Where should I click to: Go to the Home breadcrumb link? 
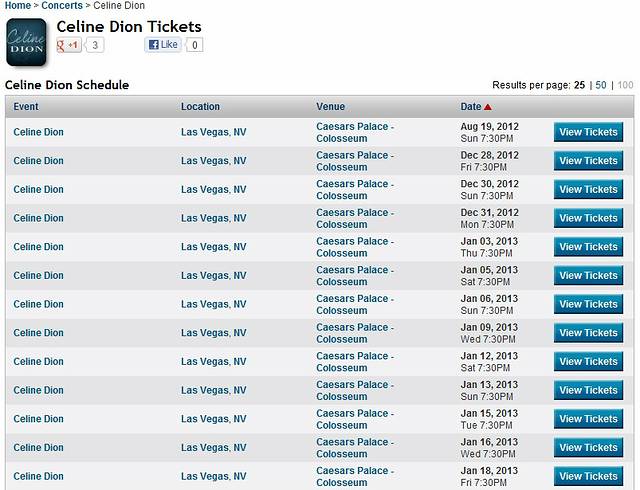[18, 6]
